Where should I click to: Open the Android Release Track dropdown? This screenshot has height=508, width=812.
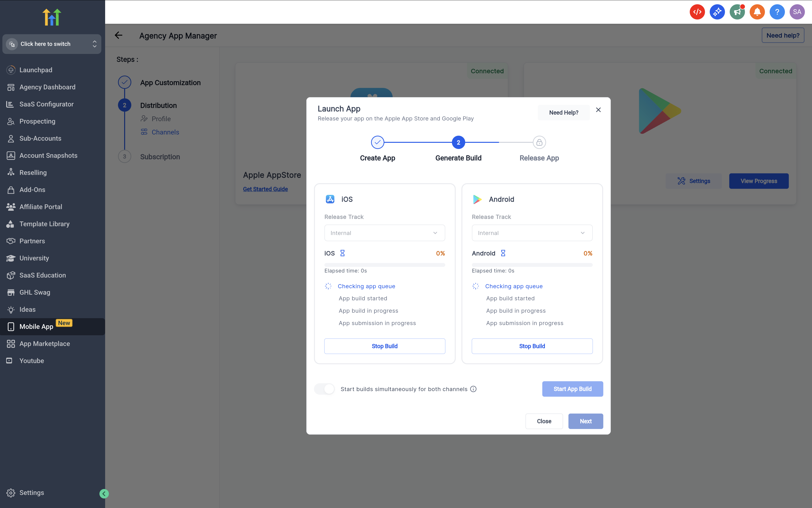tap(532, 233)
